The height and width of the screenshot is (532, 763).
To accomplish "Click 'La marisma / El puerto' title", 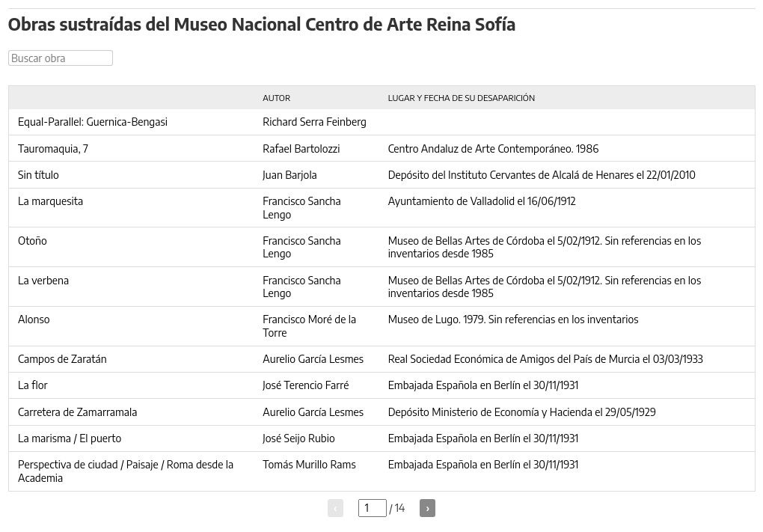I will click(70, 438).
